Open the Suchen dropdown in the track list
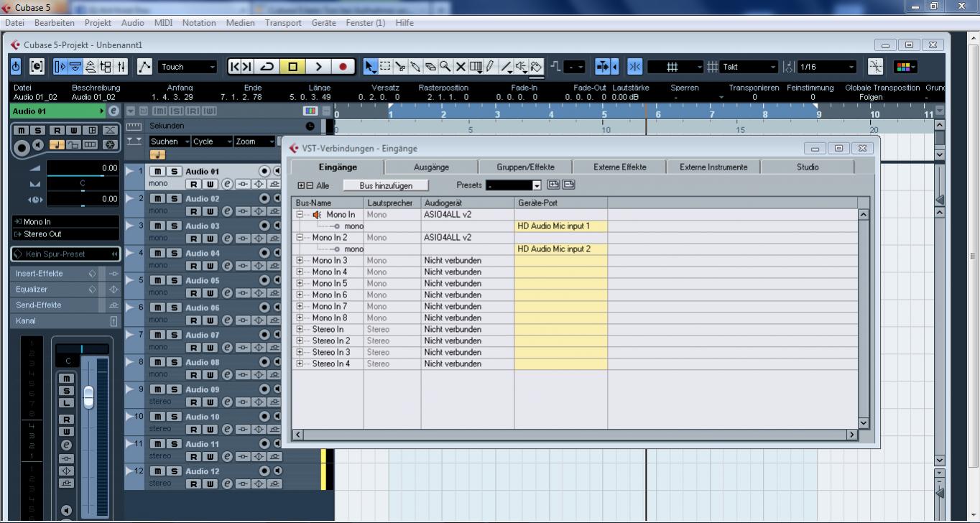The height and width of the screenshot is (523, 980). (170, 142)
